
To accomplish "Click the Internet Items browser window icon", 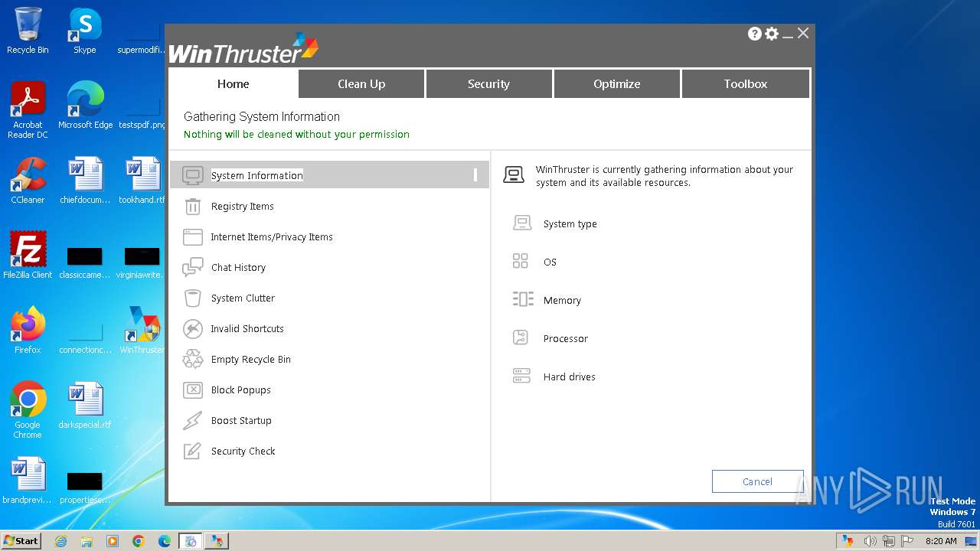I will point(193,236).
